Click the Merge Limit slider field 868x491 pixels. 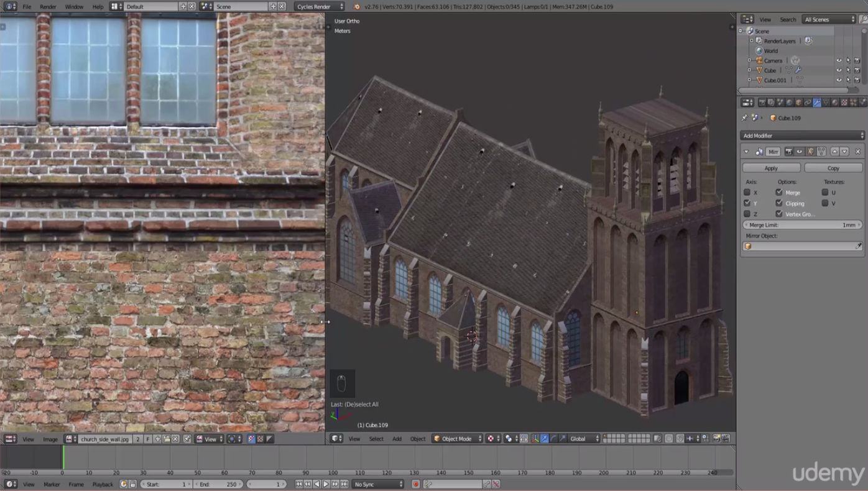802,225
